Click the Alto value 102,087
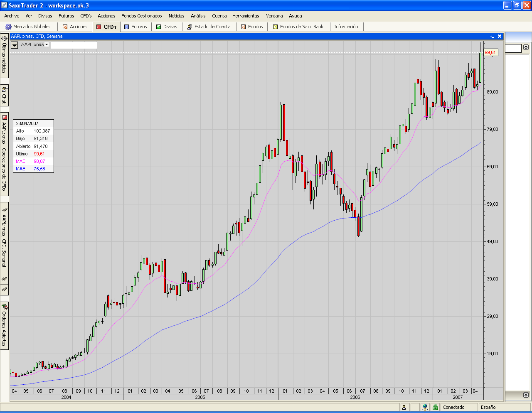This screenshot has width=532, height=413. click(42, 131)
